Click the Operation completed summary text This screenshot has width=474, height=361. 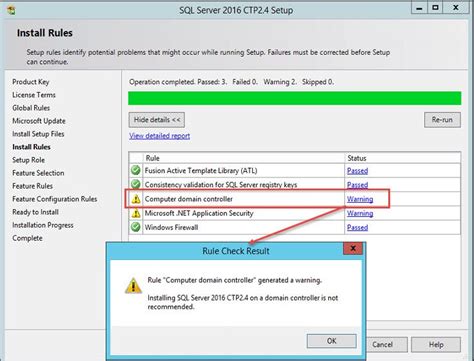click(x=231, y=82)
